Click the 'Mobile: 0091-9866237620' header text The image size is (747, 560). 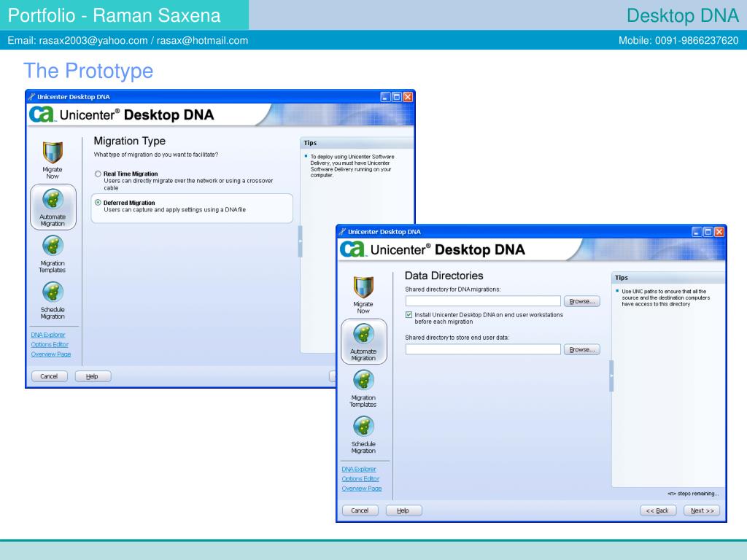(x=678, y=41)
